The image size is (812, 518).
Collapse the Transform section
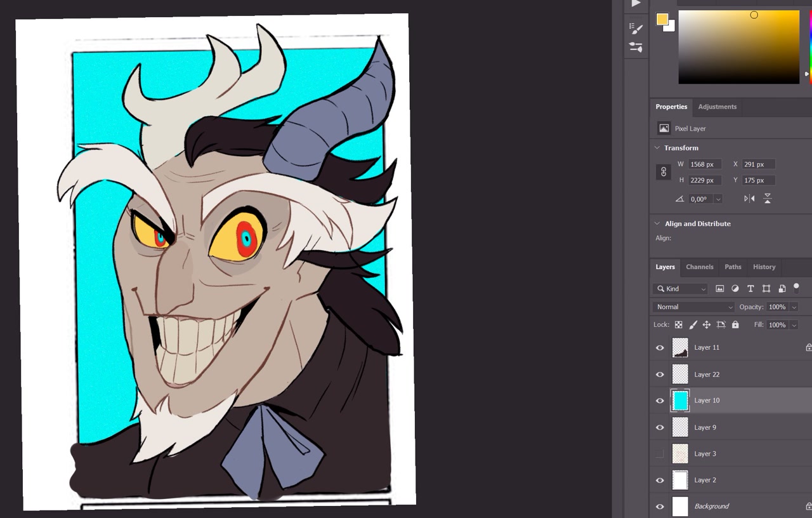click(x=657, y=148)
